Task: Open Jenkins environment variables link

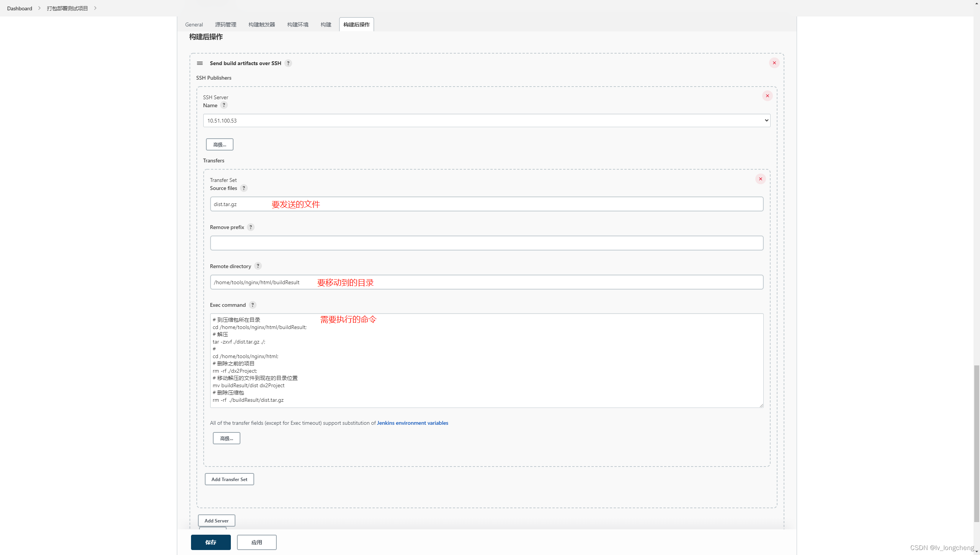Action: pyautogui.click(x=413, y=423)
